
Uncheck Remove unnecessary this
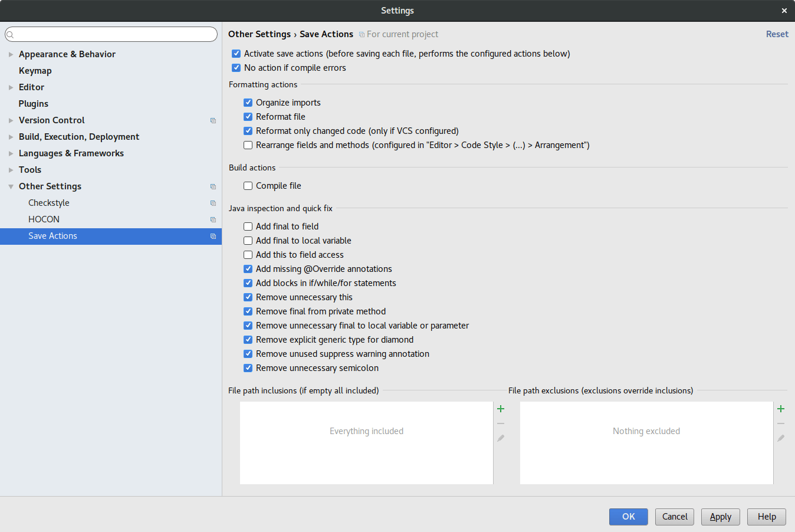(248, 297)
